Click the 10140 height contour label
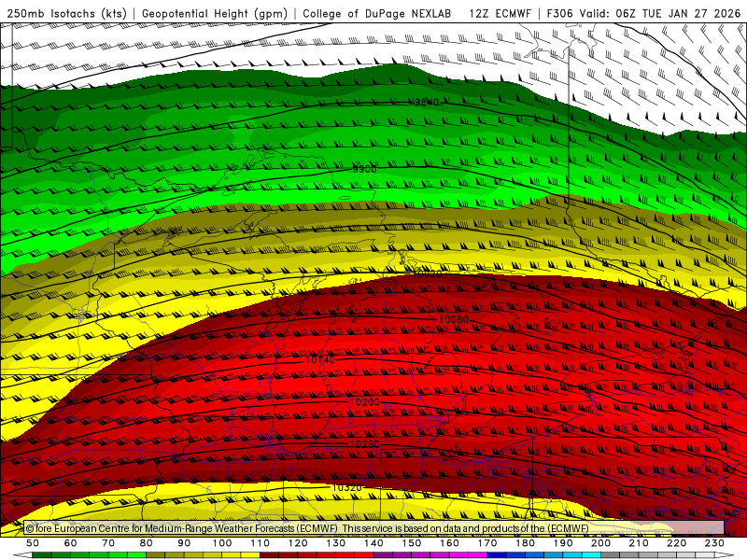The image size is (747, 560). (x=320, y=359)
